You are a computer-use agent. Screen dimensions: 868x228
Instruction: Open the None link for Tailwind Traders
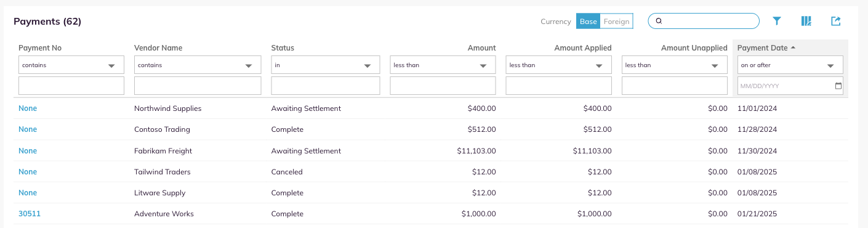(x=28, y=172)
